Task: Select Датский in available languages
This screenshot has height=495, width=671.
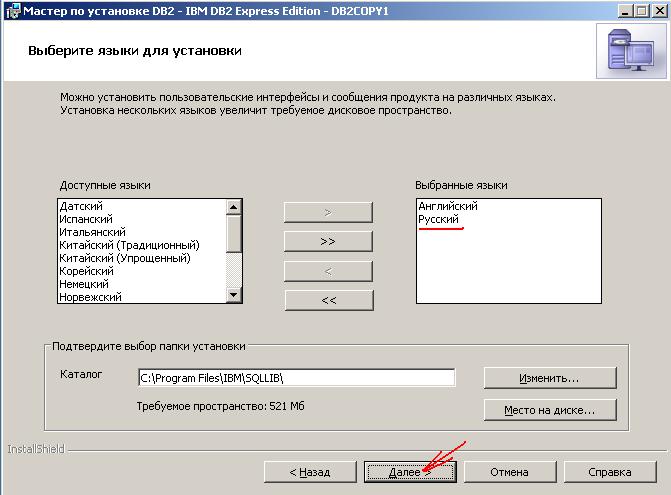Action: [x=81, y=206]
